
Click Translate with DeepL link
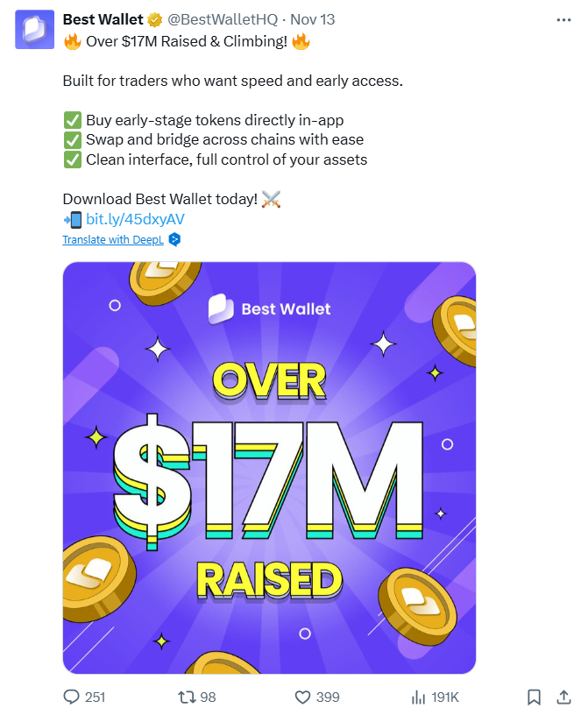coord(113,239)
